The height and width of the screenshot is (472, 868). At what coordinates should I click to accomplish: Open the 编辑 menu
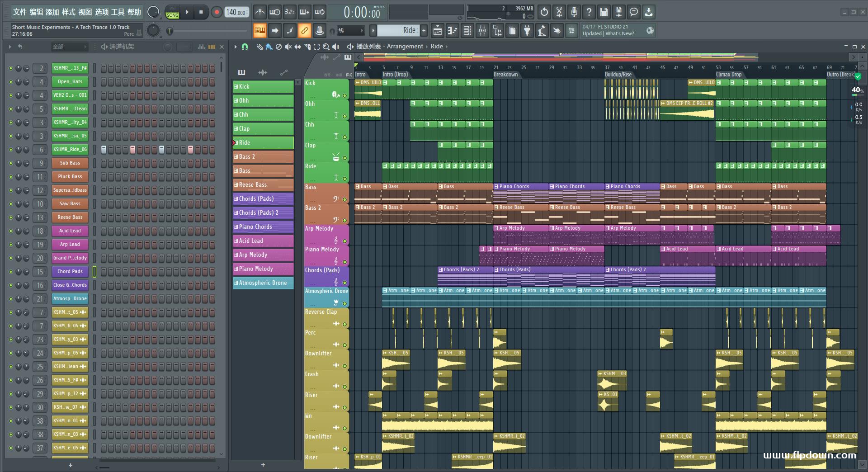click(x=36, y=12)
